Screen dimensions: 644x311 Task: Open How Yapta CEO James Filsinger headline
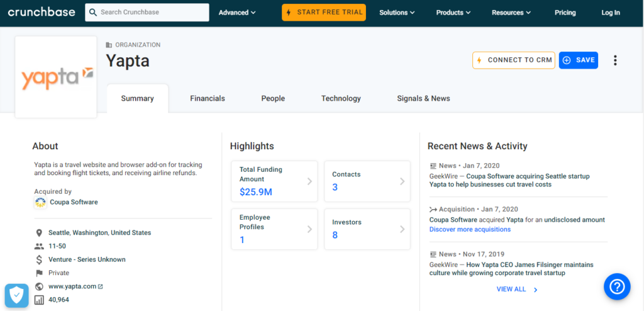click(511, 269)
